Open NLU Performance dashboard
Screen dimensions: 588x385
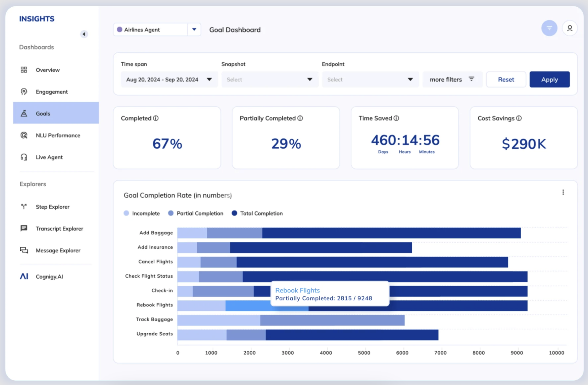[x=56, y=135]
